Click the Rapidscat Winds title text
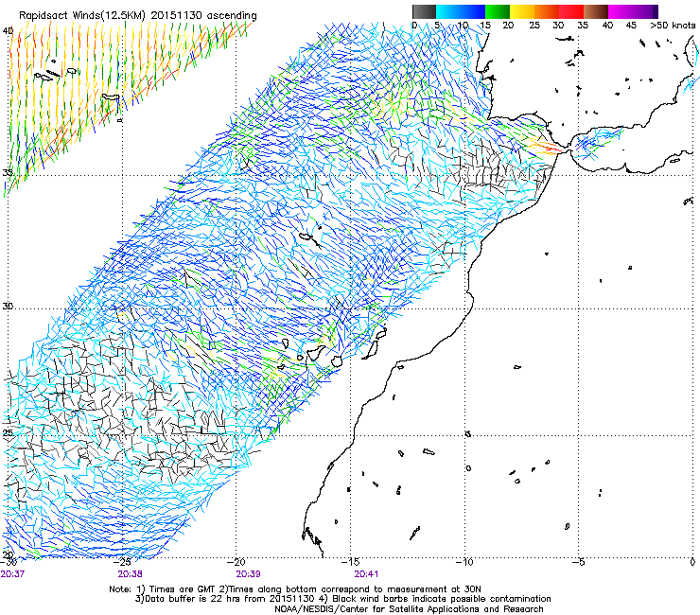The height and width of the screenshot is (615, 700). [137, 16]
